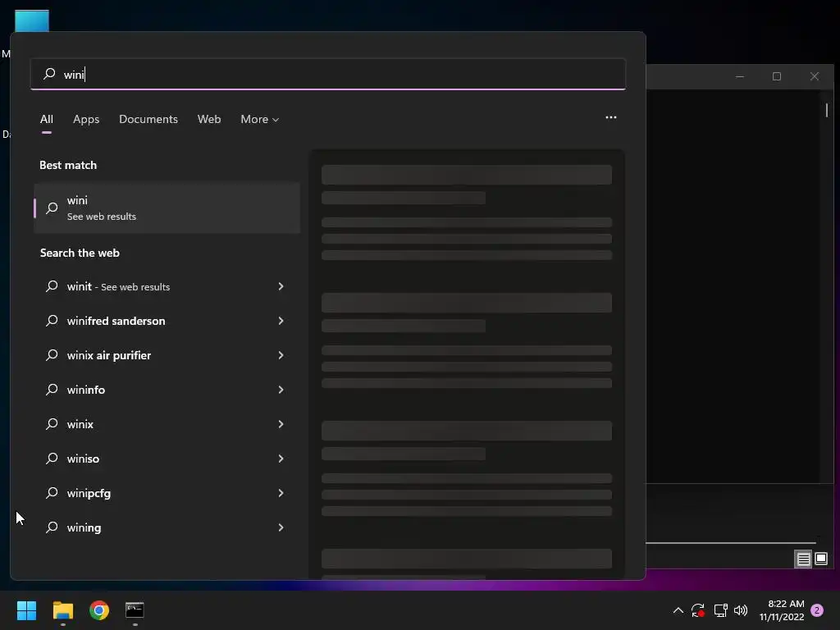Expand winifred sanderson chevron
840x630 pixels.
pyautogui.click(x=281, y=321)
